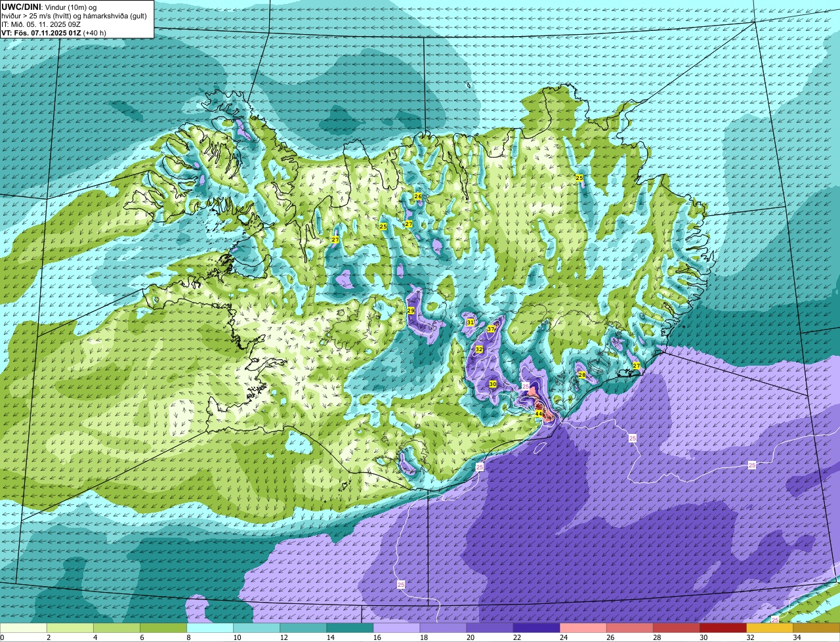Click legend scale number 2
Viewport: 840px width, 642px height.
point(48,637)
